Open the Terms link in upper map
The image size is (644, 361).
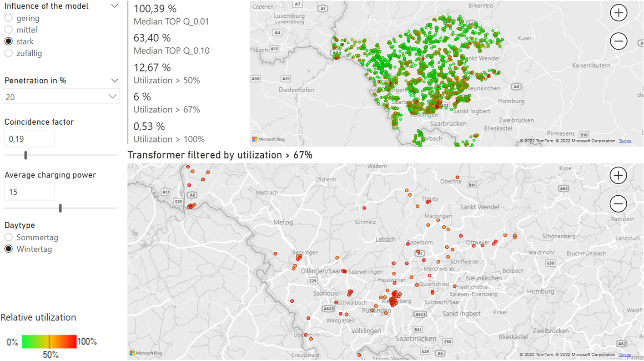click(625, 141)
